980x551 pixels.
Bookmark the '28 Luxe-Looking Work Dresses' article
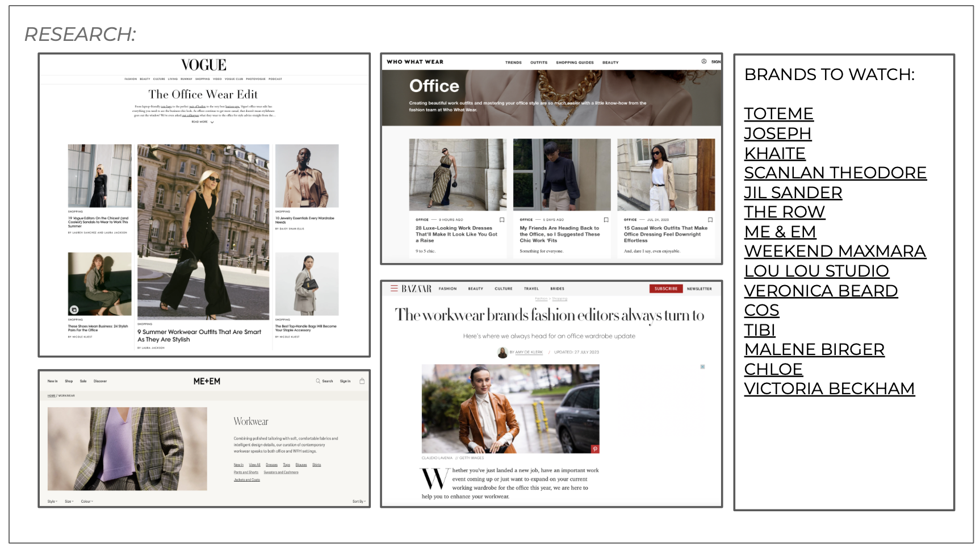point(502,220)
